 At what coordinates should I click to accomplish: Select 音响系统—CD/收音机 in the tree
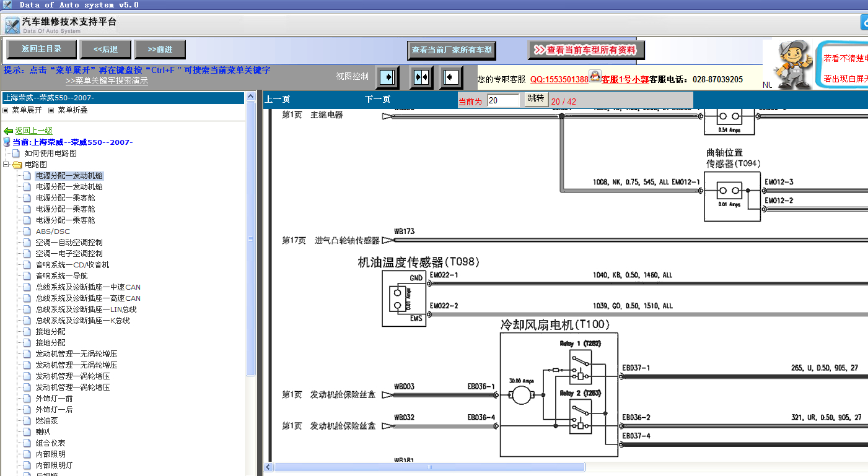[72, 265]
